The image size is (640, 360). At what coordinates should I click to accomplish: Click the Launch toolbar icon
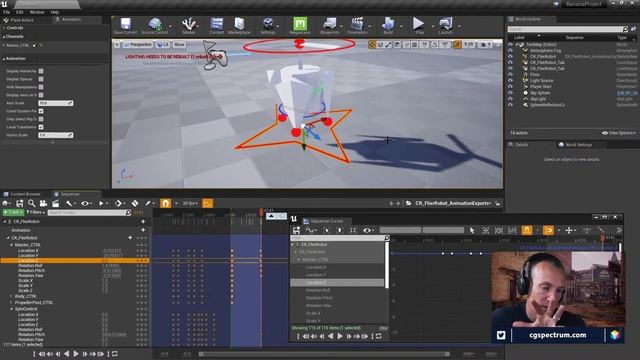tap(445, 26)
